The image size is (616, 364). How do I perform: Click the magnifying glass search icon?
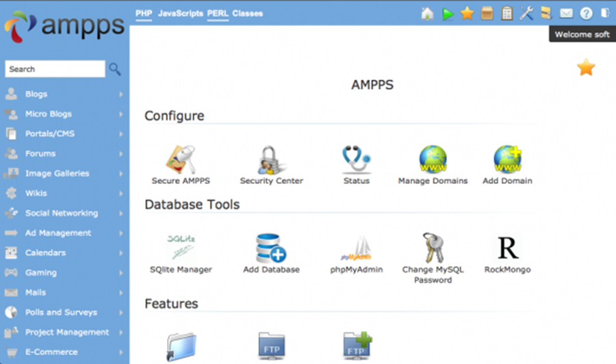[115, 69]
